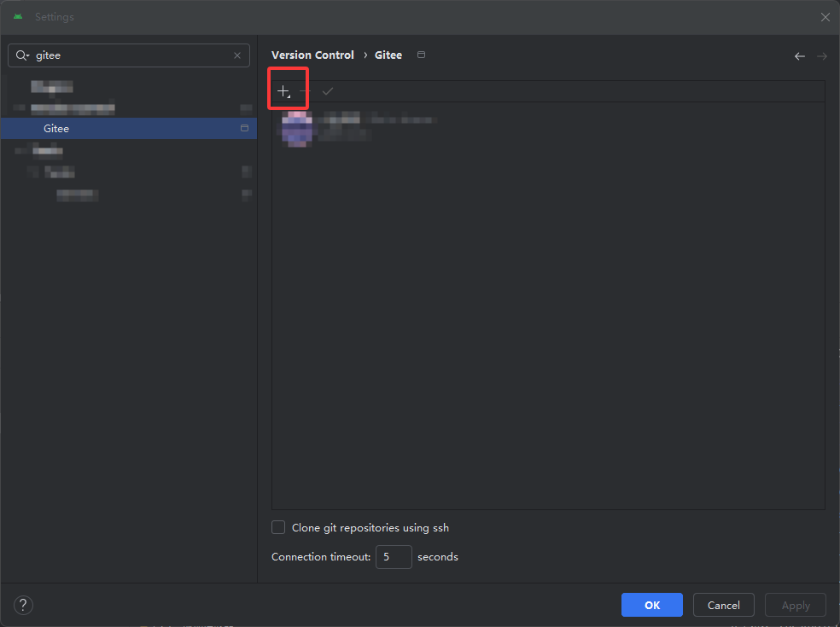Set account as default via the checkmark icon
Image resolution: width=840 pixels, height=627 pixels.
pyautogui.click(x=328, y=90)
